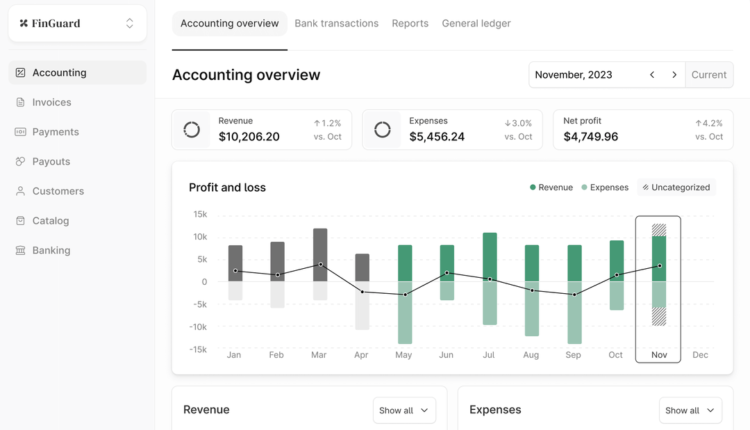
Task: Click the Payments card icon
Action: [21, 132]
